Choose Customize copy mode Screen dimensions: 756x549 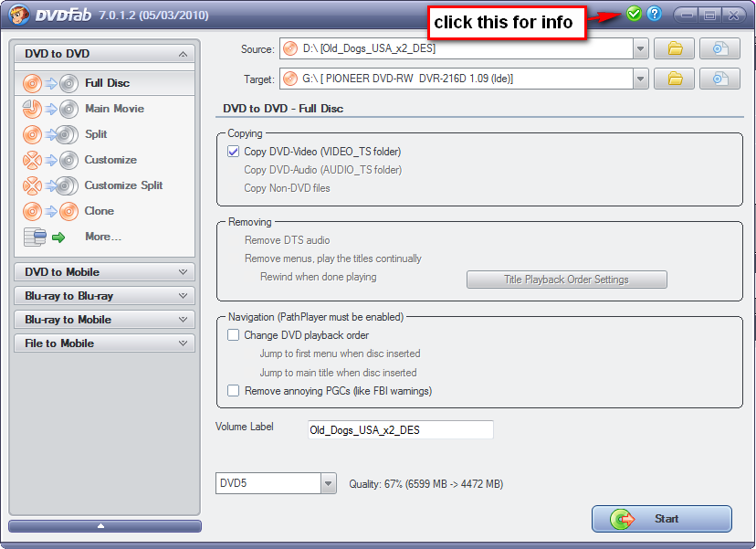(x=105, y=160)
